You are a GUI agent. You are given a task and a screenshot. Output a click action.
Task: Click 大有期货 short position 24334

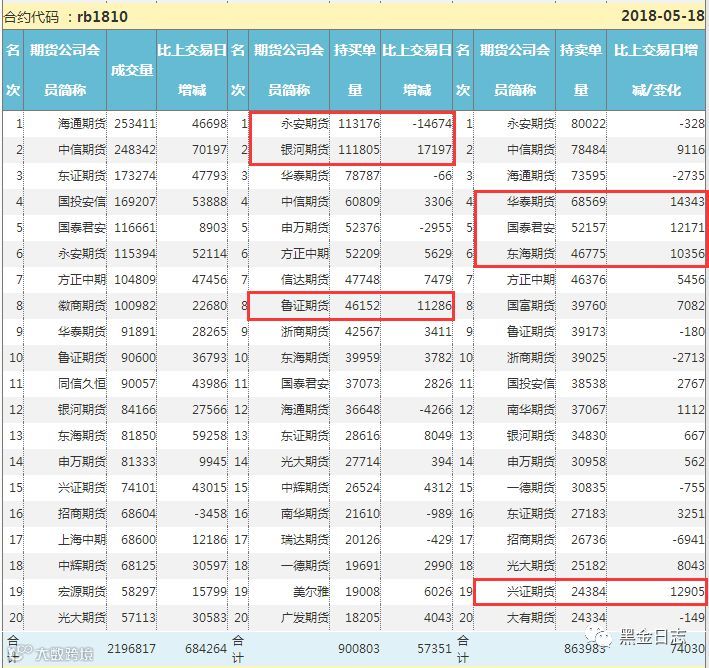click(588, 618)
